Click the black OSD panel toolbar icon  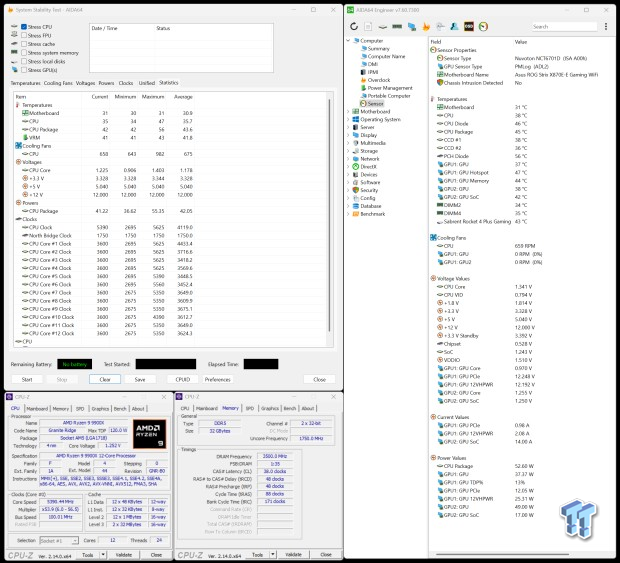469,26
